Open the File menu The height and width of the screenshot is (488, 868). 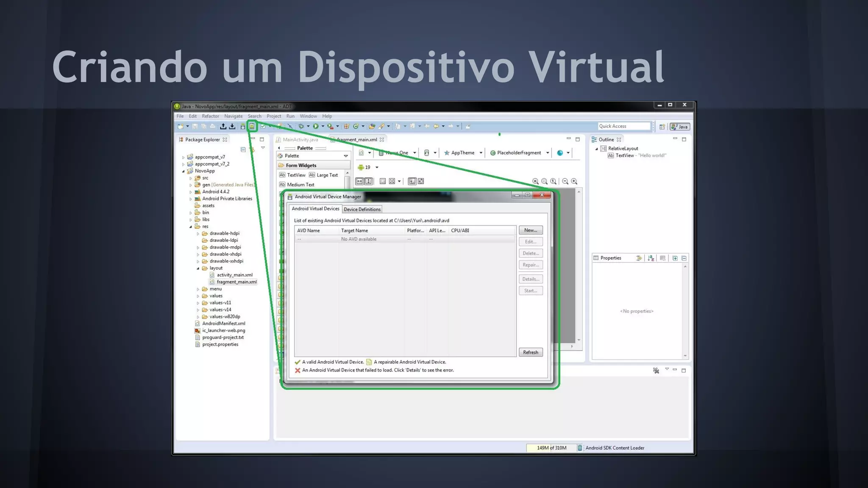(x=180, y=116)
